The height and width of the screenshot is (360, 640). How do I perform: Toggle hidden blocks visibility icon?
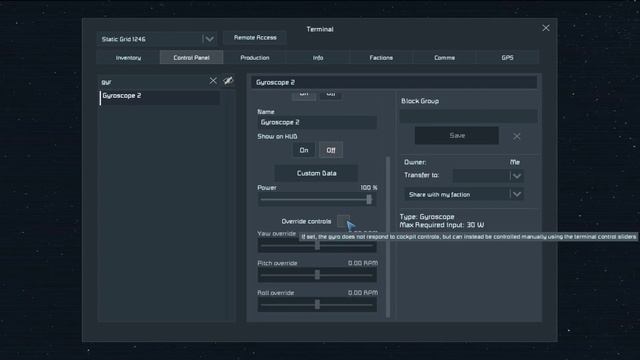[228, 81]
